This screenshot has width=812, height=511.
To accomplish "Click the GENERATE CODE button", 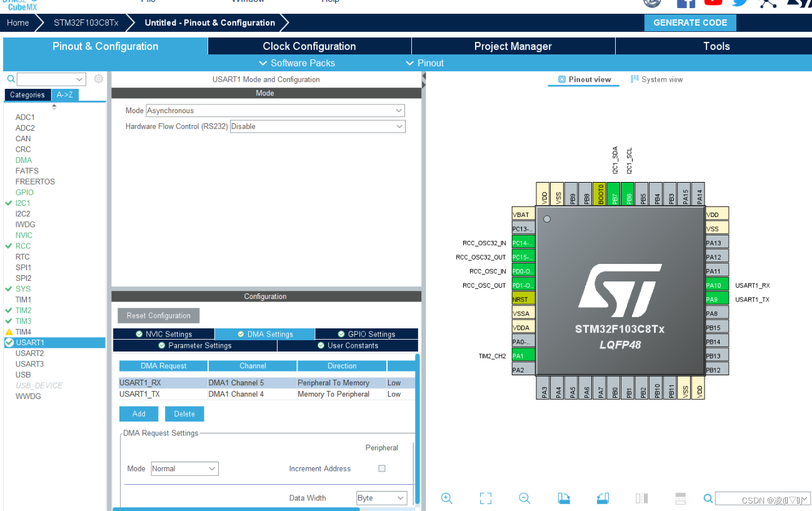I will (690, 23).
